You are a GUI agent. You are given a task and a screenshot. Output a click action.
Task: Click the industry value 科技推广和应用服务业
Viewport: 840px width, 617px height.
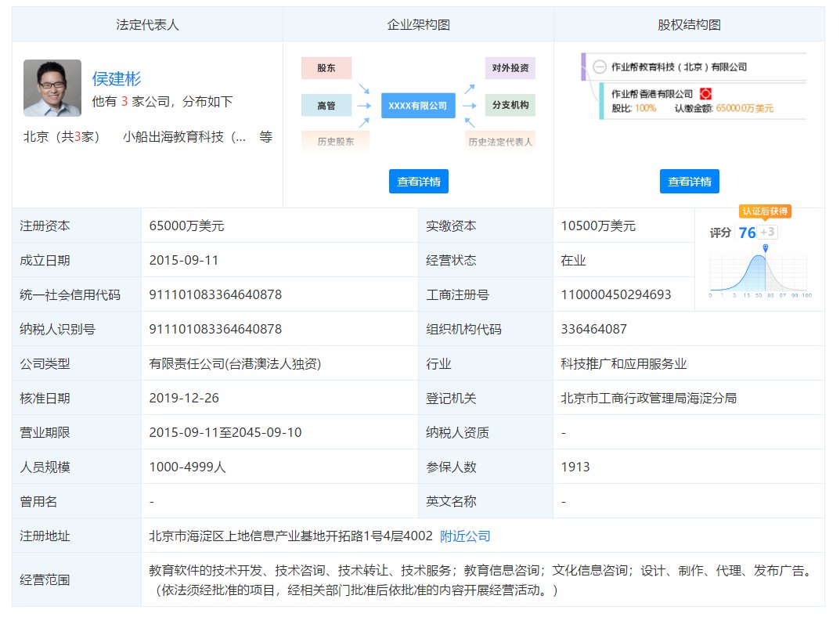(x=624, y=363)
